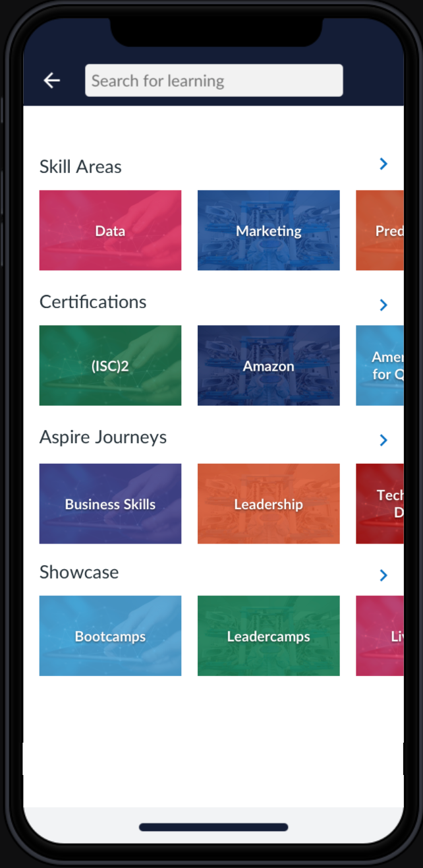The width and height of the screenshot is (423, 868).
Task: Tap the partially visible red Tech tile
Action: click(380, 504)
